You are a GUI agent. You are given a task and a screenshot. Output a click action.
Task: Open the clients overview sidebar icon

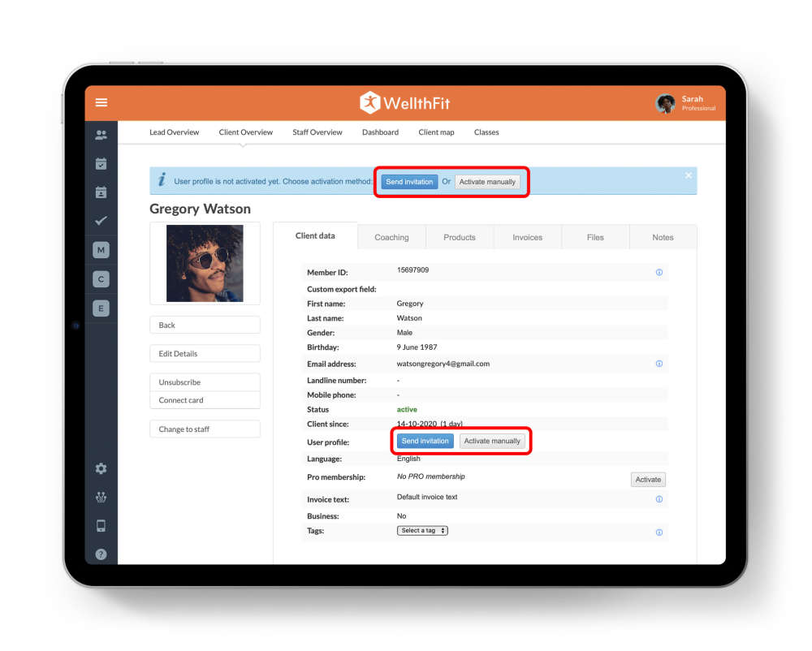tap(101, 134)
